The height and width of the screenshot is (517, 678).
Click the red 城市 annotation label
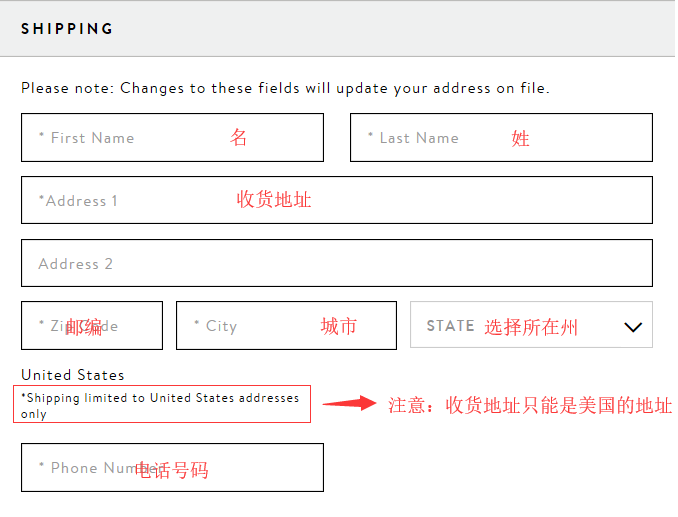click(x=338, y=326)
